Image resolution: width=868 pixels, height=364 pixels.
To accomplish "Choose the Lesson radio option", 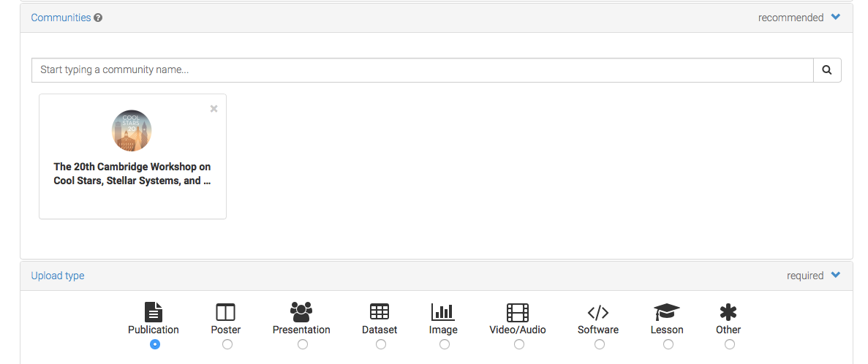I will point(668,344).
